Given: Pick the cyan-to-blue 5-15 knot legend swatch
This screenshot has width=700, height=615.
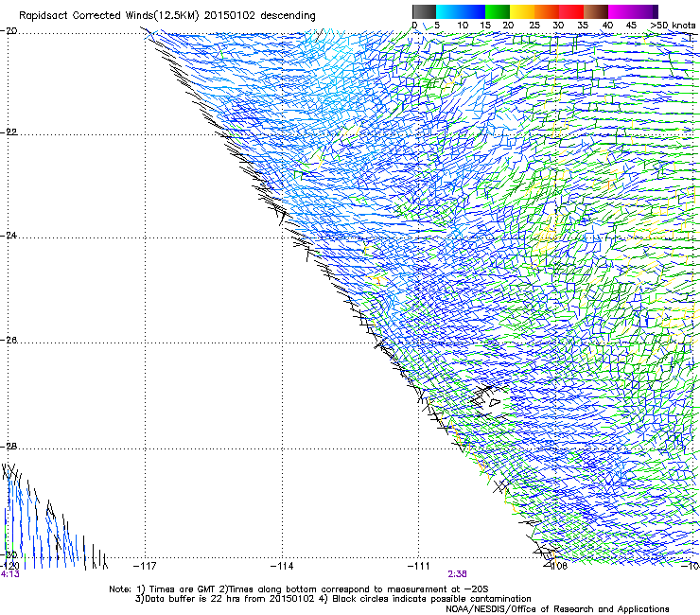Looking at the screenshot, I should [461, 11].
